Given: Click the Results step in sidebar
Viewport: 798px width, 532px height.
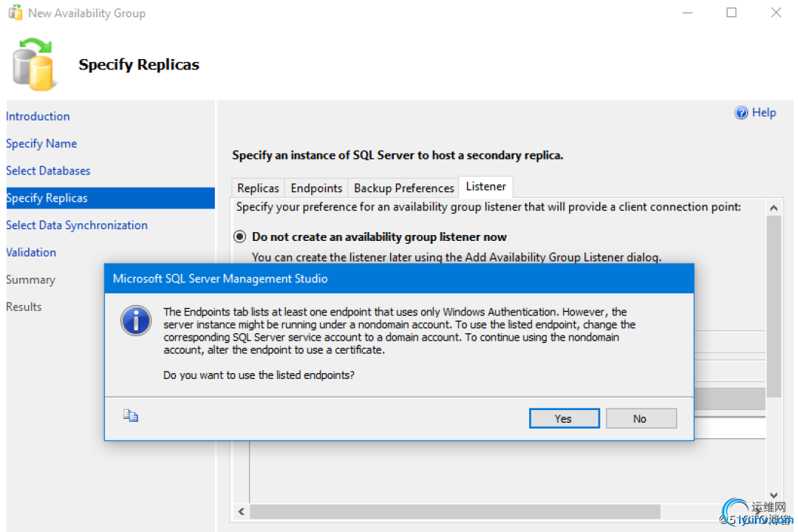Looking at the screenshot, I should [24, 307].
